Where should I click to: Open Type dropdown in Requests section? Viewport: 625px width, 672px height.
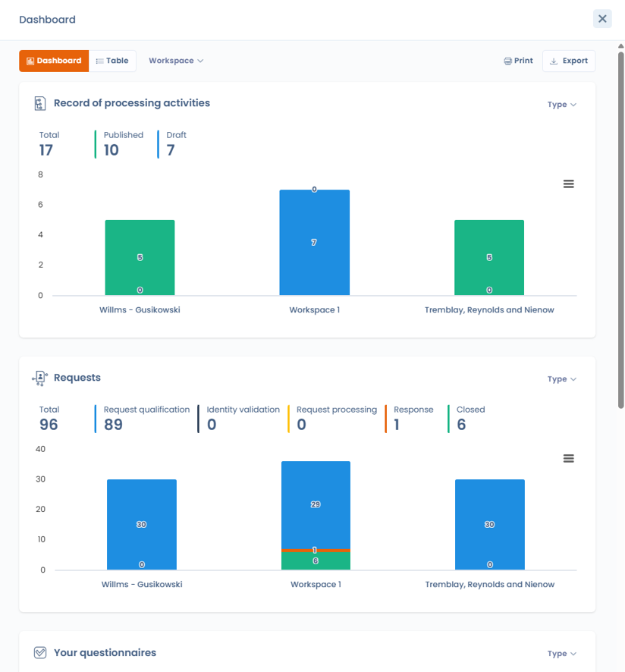[x=561, y=379]
